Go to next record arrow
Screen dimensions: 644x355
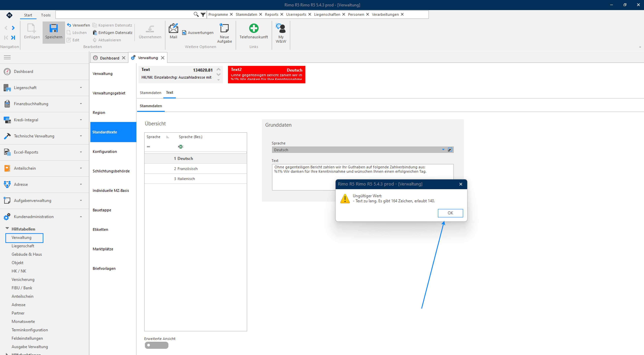click(13, 28)
